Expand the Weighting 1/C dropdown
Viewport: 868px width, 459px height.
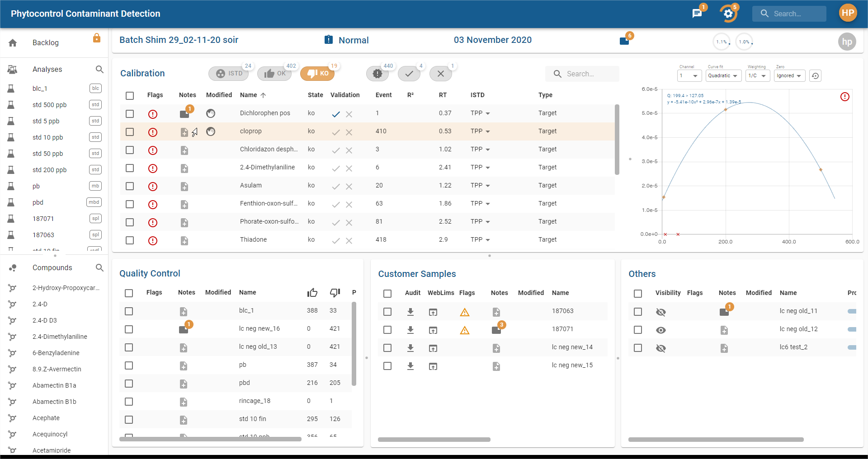tap(757, 76)
